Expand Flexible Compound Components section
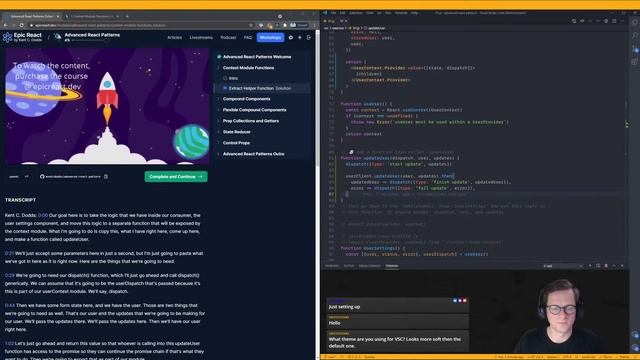Viewport: 640px width, 360px height. coord(254,110)
